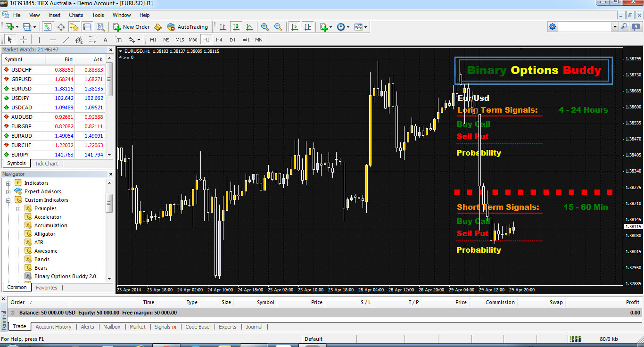
Task: Open the Charts menu
Action: click(76, 15)
